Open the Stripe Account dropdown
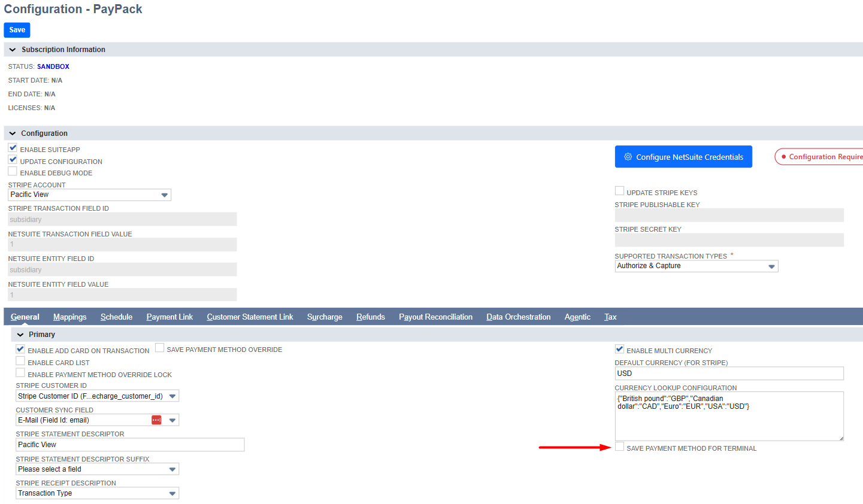863x504 pixels. (x=90, y=195)
